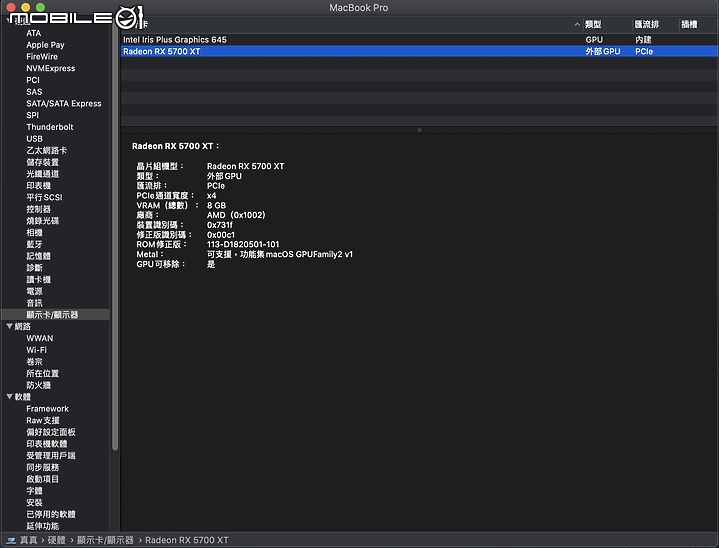Select 同步服務 sidebar item

pyautogui.click(x=43, y=467)
